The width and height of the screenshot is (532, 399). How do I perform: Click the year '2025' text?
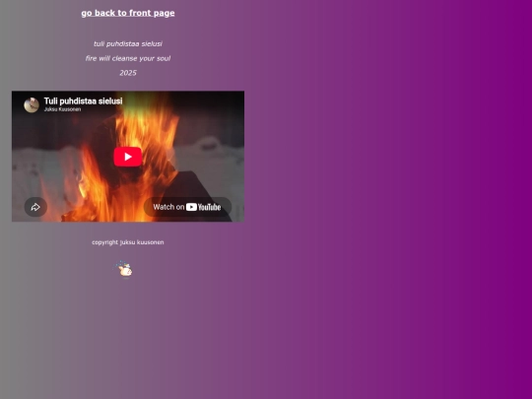(x=128, y=73)
